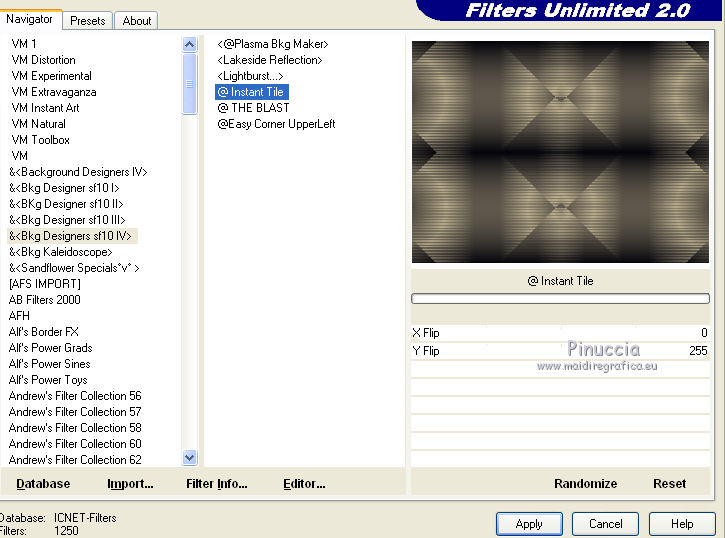Select VM Natural category

[39, 124]
